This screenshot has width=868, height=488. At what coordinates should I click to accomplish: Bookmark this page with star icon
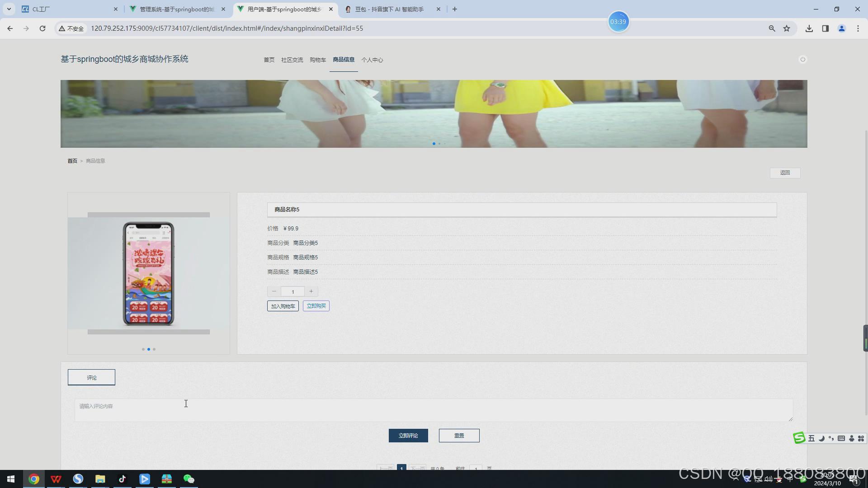tap(787, 28)
